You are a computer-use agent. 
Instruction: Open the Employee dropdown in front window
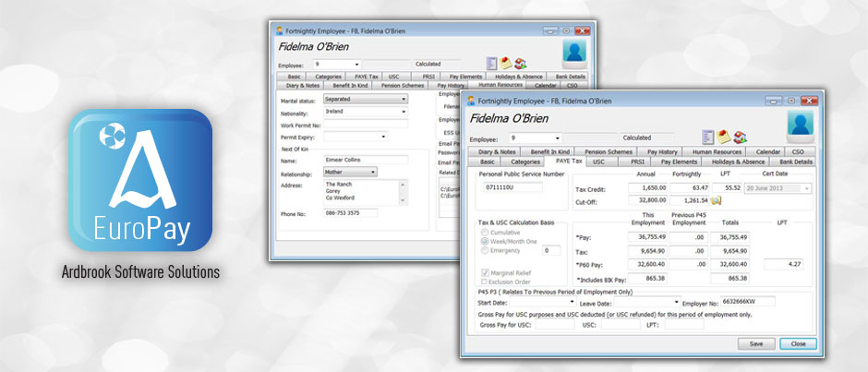coord(557,138)
